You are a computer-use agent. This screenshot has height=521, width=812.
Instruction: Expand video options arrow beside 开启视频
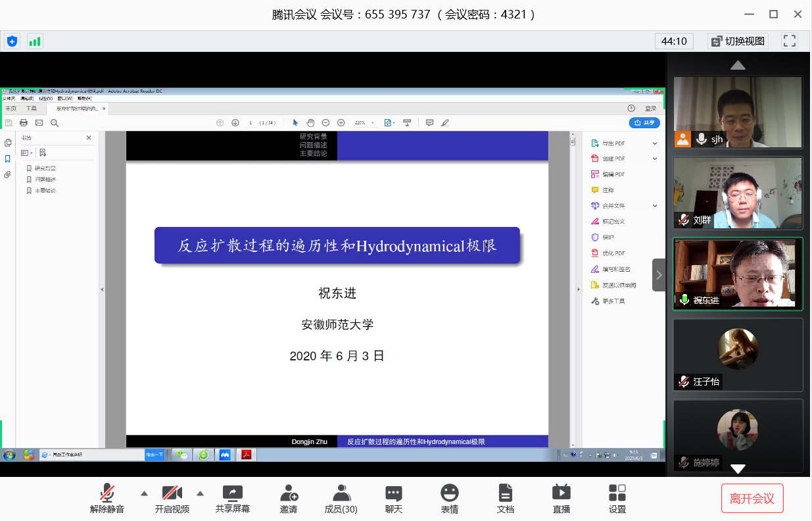201,493
